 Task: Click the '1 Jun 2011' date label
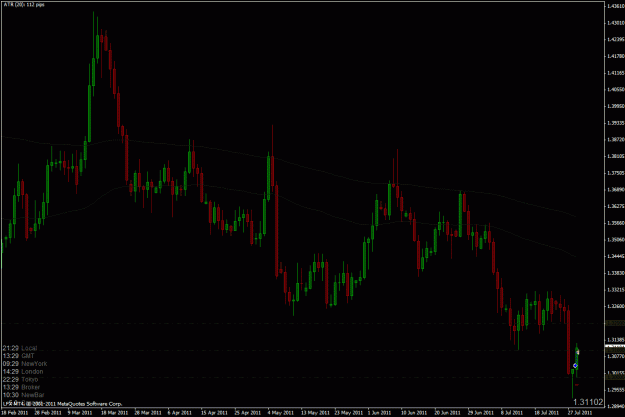(380, 413)
